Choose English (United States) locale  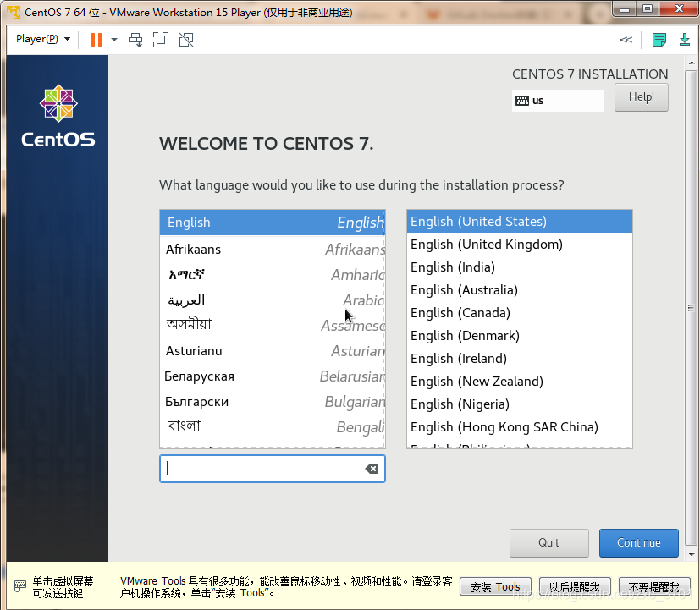[x=520, y=222]
